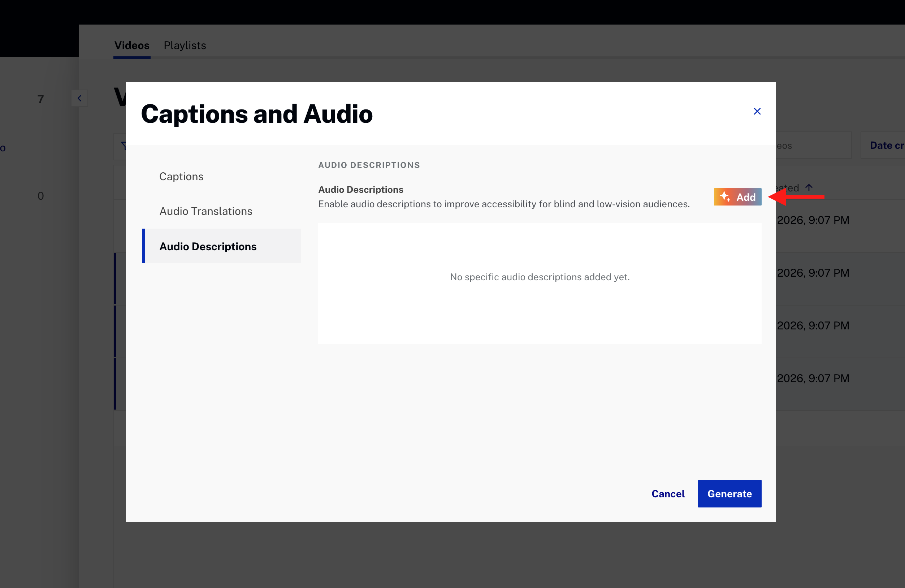Switch to the Playlists tab
The width and height of the screenshot is (905, 588).
point(185,45)
